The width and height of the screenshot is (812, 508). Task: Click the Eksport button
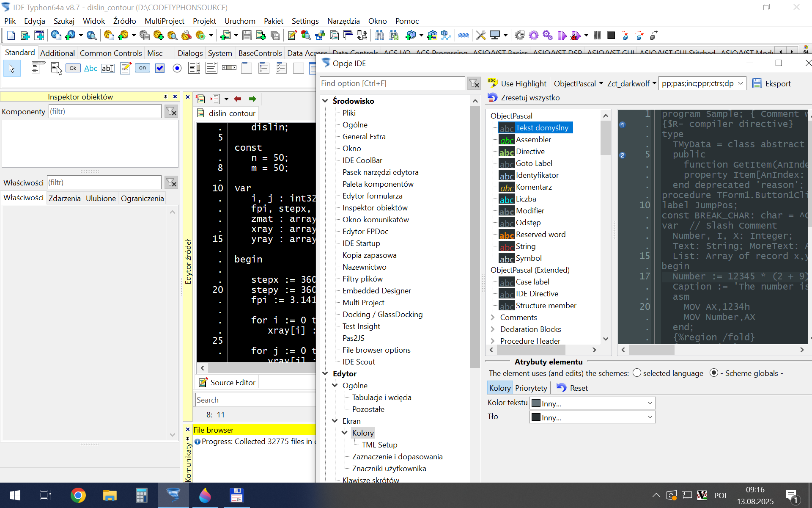coord(771,83)
